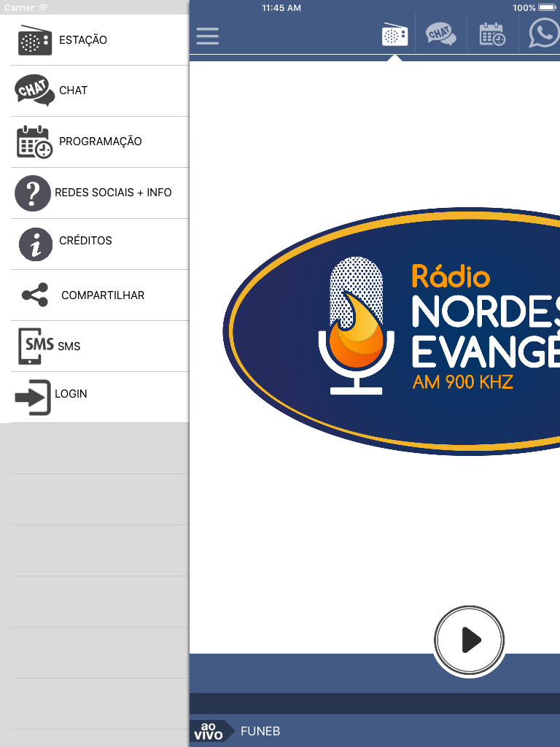The image size is (560, 747).
Task: Open REDES SOCIAIS + INFO
Action: point(113,193)
